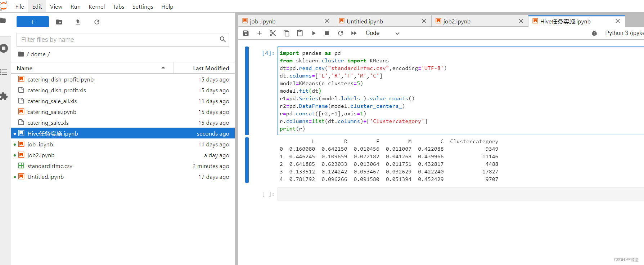Select catering_sale.ipynb file
The height and width of the screenshot is (265, 644).
pos(123,112)
